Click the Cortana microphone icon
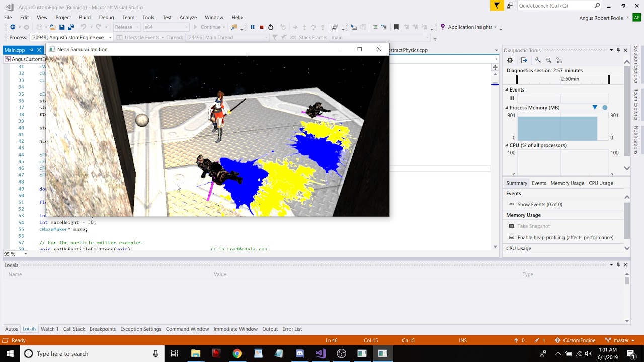The image size is (644, 362). [x=156, y=353]
